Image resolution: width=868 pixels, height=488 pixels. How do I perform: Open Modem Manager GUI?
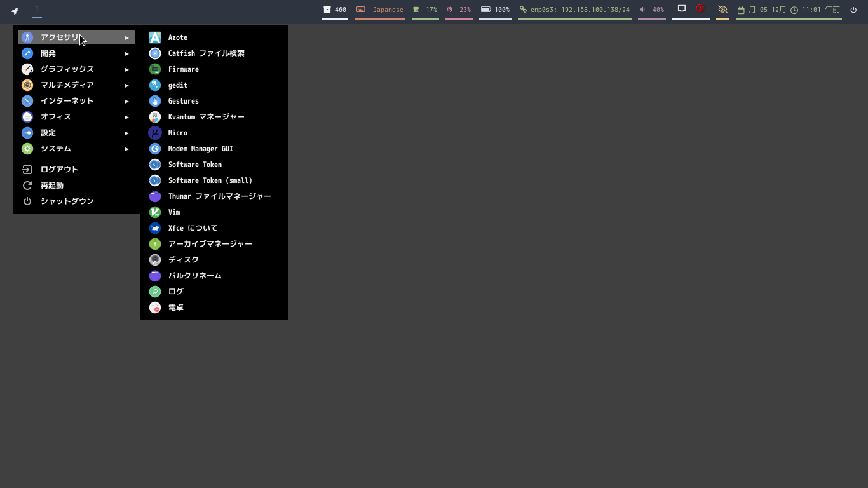(x=214, y=149)
